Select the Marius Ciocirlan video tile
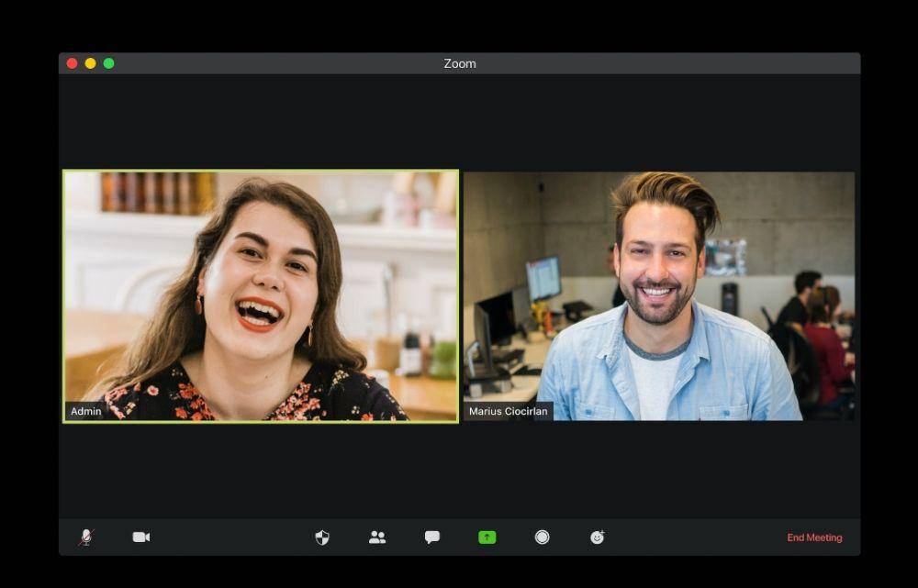The height and width of the screenshot is (588, 918). coord(658,296)
